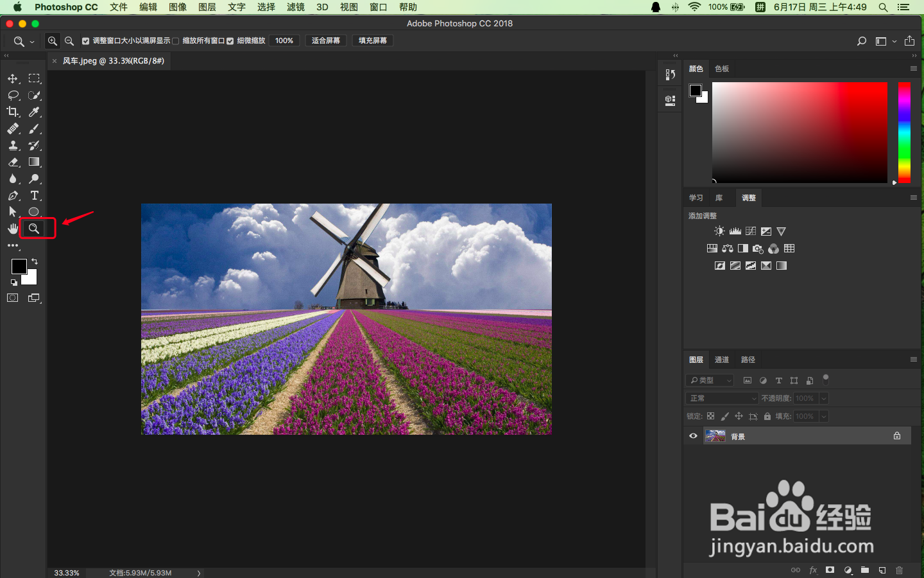Click the 填充屏幕 button
Screen dimensions: 924x578
[x=372, y=40]
